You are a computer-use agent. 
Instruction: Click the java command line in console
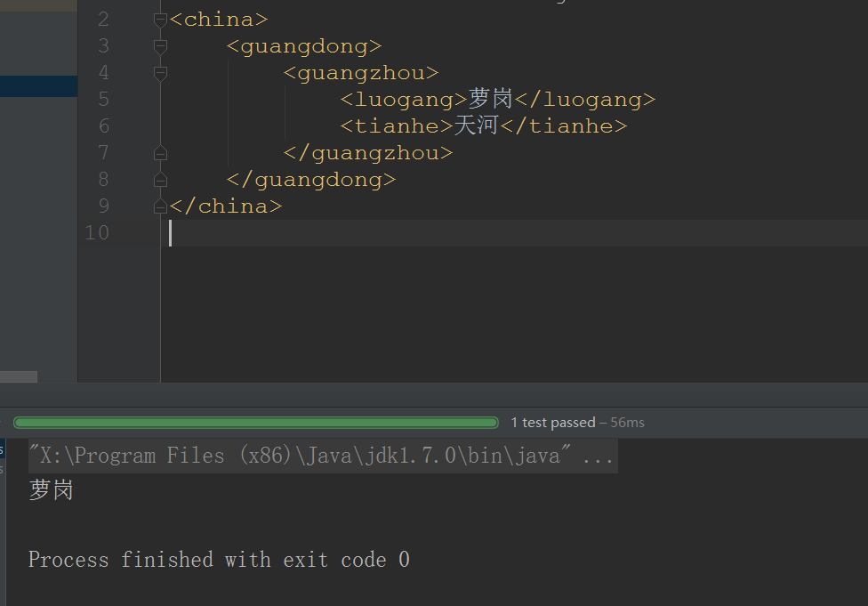323,456
